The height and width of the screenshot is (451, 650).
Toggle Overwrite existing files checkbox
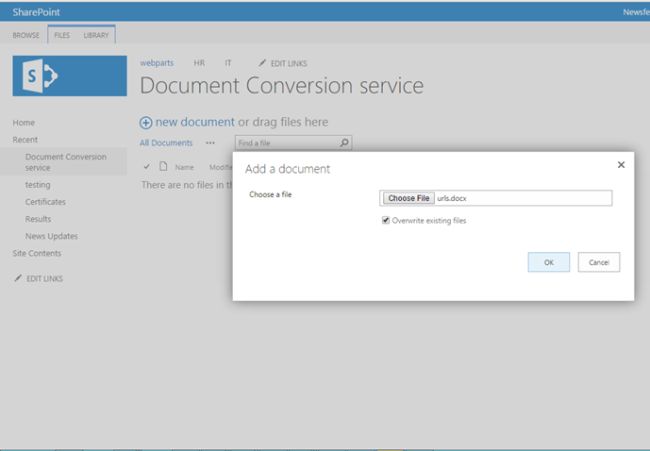pos(386,220)
